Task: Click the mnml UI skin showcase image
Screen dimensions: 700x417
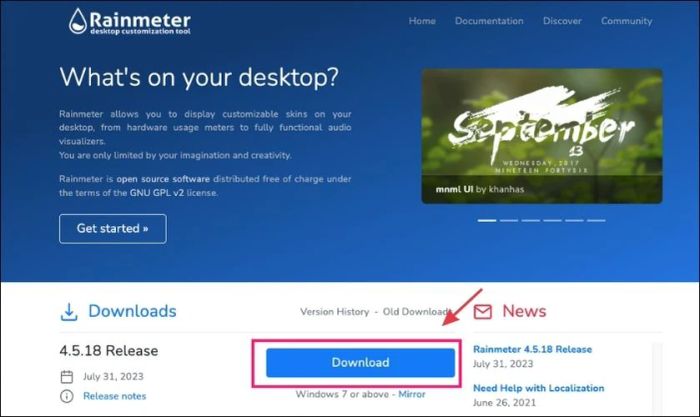Action: pyautogui.click(x=542, y=136)
